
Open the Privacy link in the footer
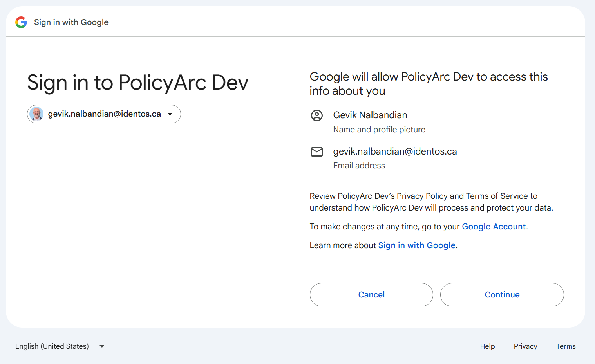tap(526, 346)
